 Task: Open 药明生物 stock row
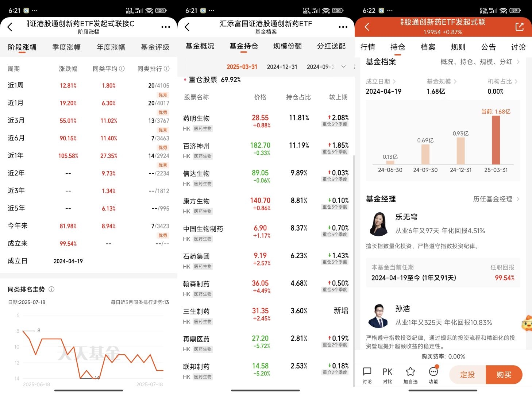pos(266,123)
